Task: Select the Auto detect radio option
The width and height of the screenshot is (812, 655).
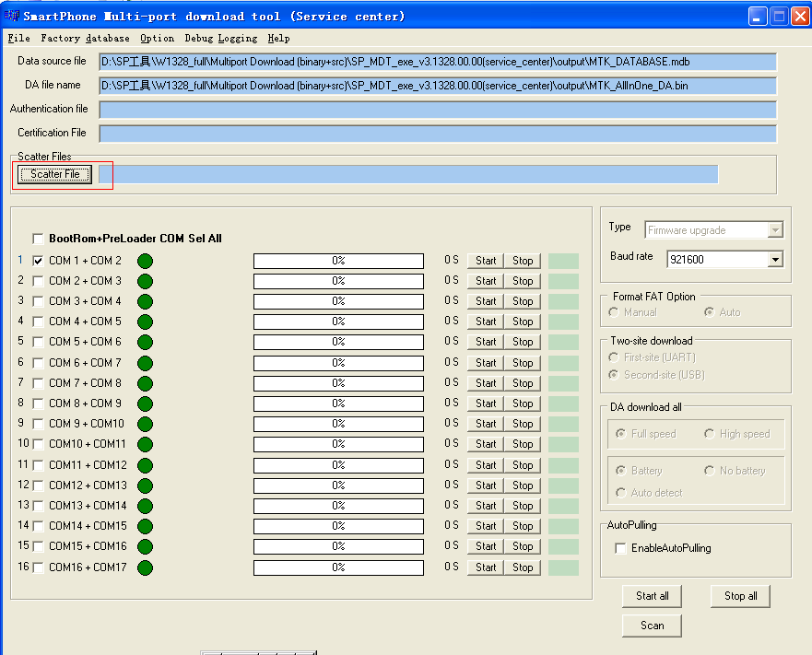Action: (x=621, y=493)
